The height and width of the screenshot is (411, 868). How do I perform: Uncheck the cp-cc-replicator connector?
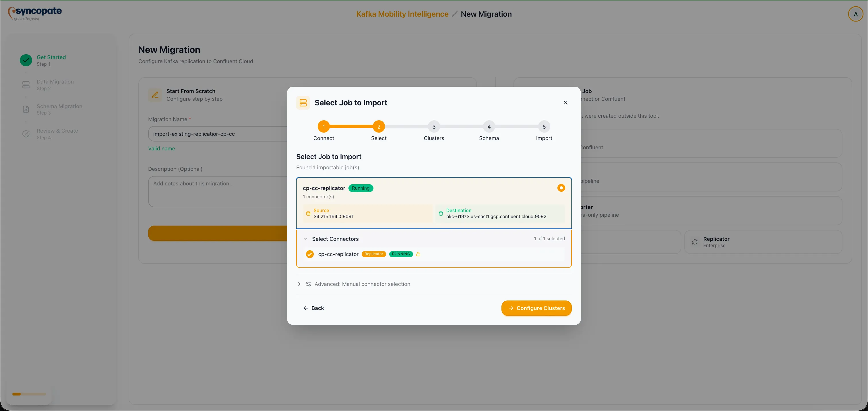(310, 254)
